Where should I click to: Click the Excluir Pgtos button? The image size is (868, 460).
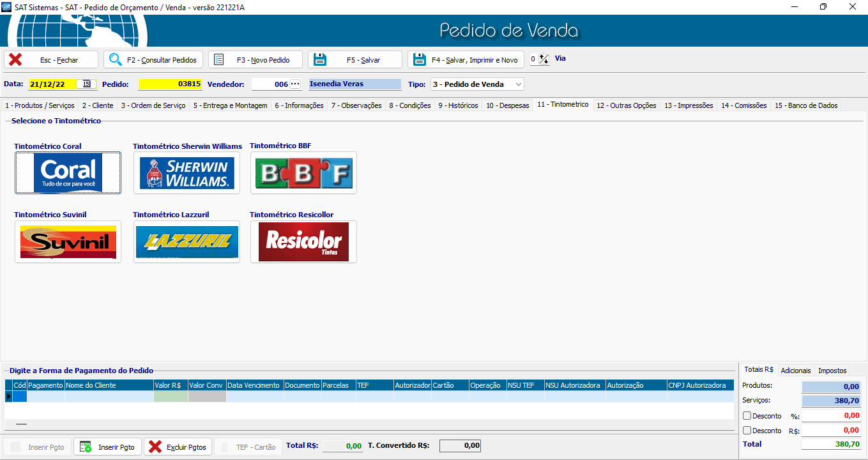[x=178, y=447]
